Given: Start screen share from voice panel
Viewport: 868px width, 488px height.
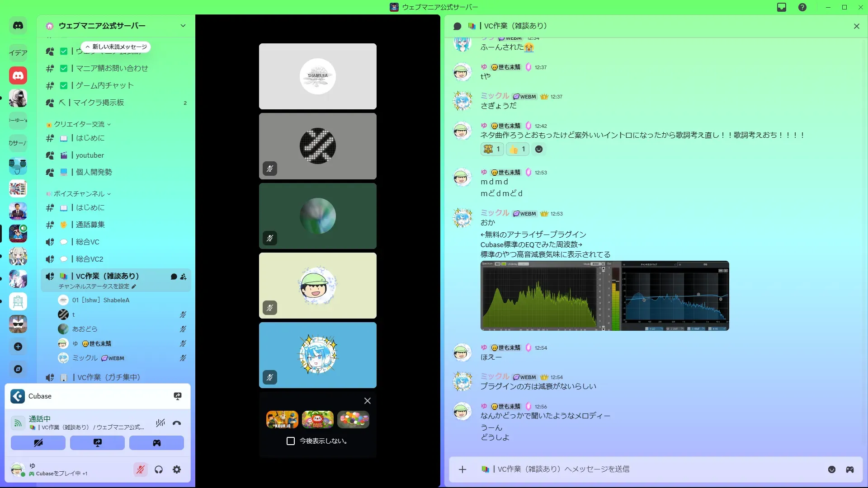Looking at the screenshot, I should (97, 443).
